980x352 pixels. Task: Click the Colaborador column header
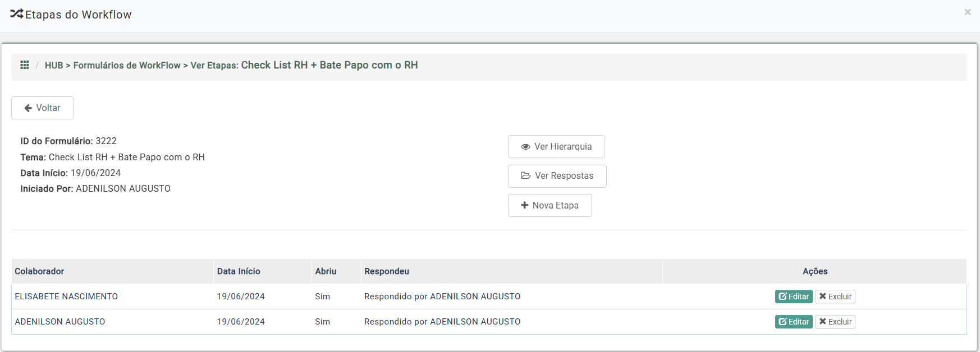coord(39,271)
